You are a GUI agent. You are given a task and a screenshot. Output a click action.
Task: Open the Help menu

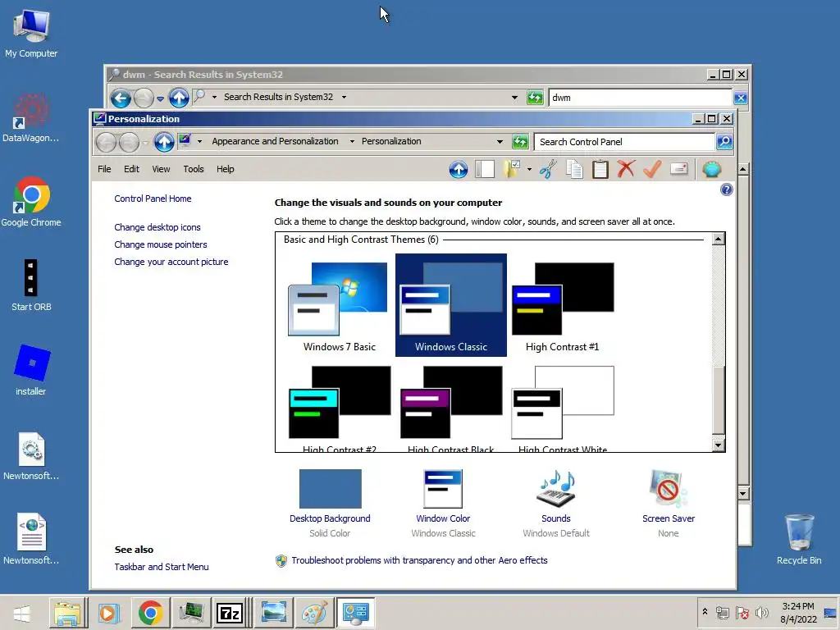click(225, 169)
